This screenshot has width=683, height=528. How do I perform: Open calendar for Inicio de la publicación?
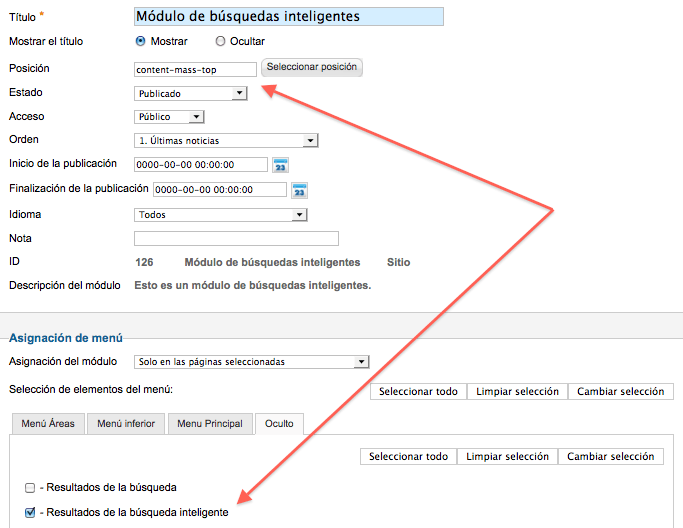(280, 165)
